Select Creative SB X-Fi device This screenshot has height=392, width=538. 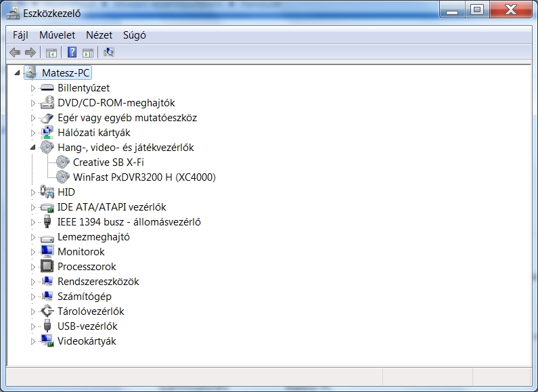108,162
